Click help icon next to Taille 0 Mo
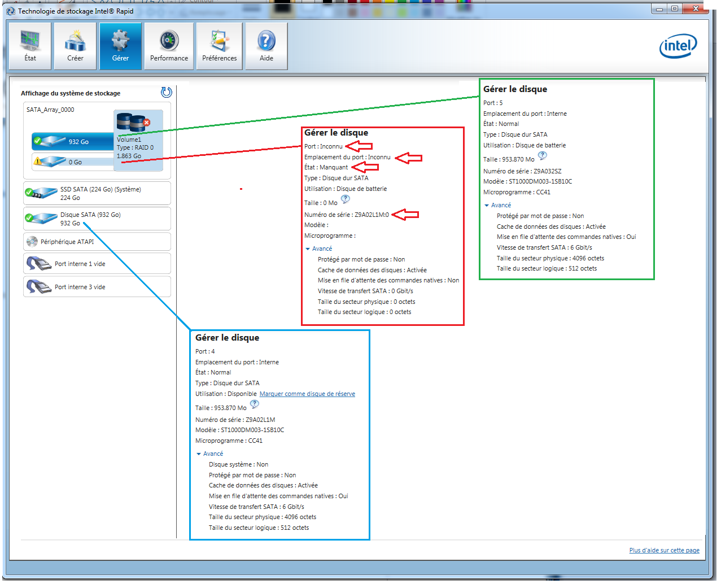The width and height of the screenshot is (721, 588). (x=346, y=199)
